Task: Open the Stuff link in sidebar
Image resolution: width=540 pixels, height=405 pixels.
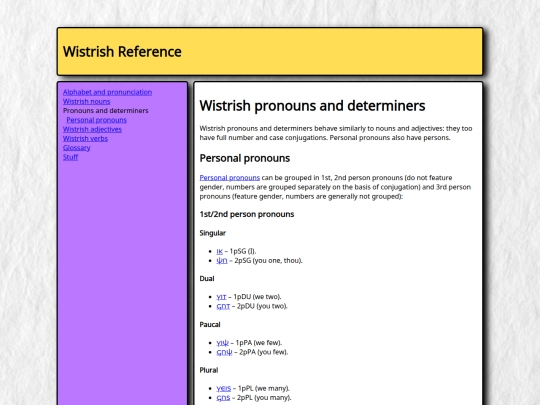Action: coord(70,157)
